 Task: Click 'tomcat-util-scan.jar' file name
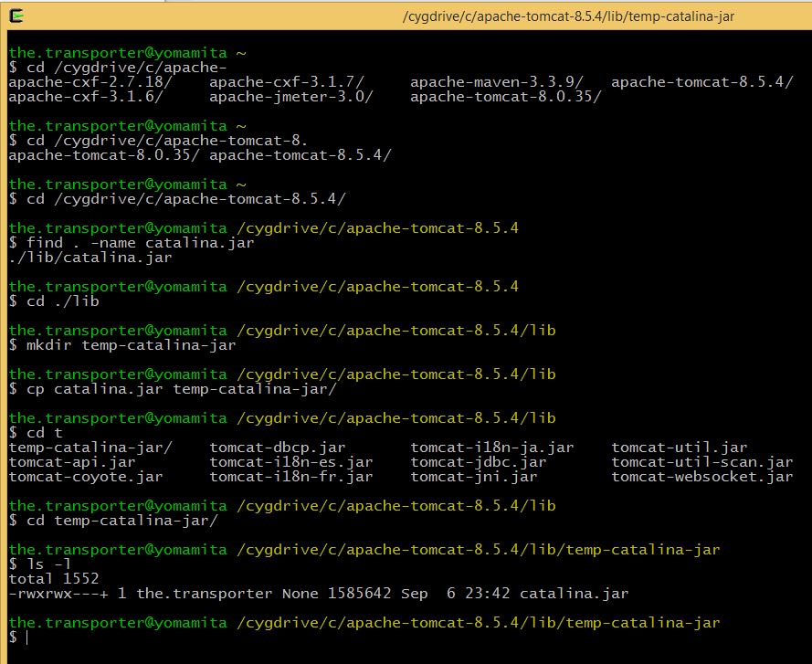[x=701, y=462]
